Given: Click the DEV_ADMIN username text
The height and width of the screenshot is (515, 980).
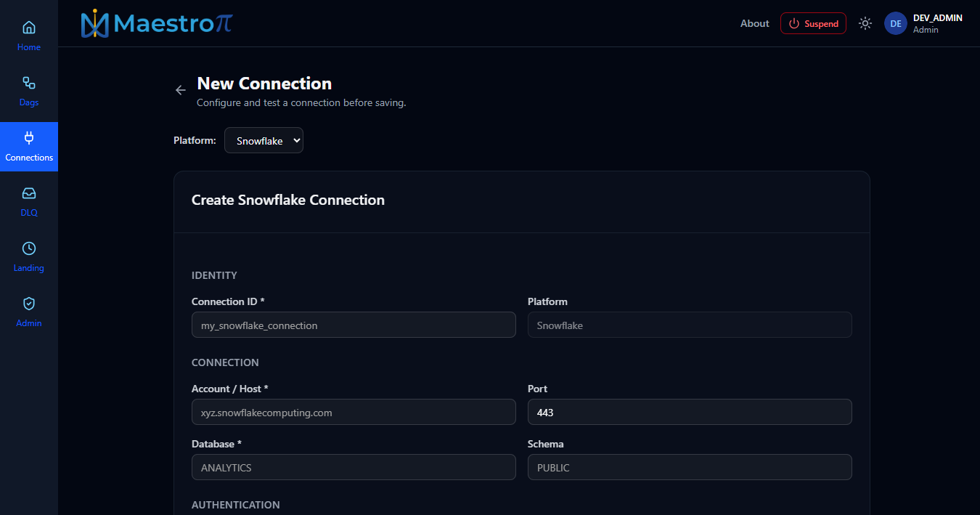Looking at the screenshot, I should tap(937, 18).
